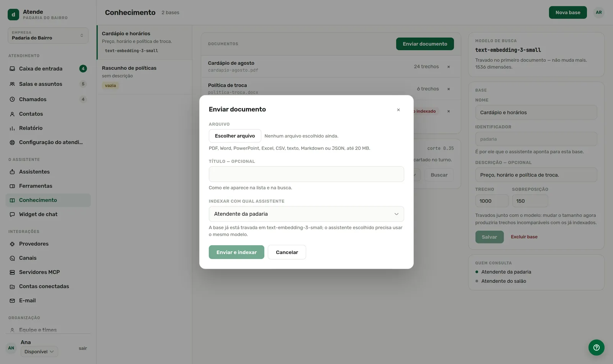
Task: Click the sair logout link
Action: pos(83,348)
